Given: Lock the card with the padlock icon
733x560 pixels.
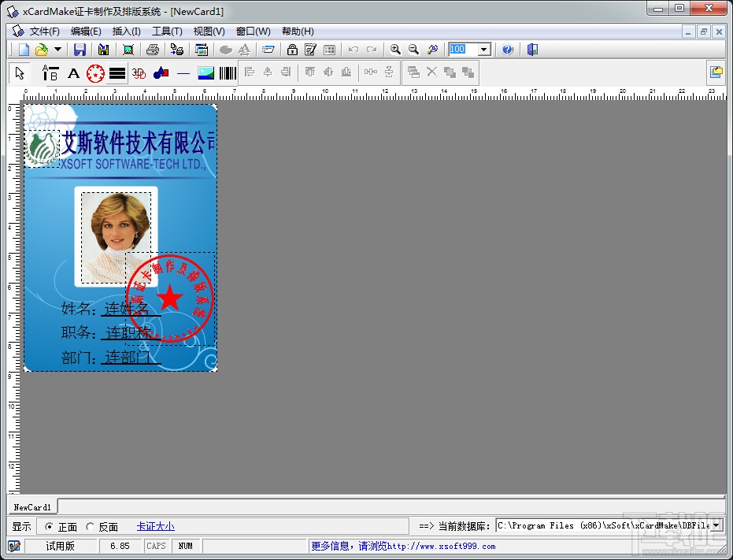Looking at the screenshot, I should (292, 50).
